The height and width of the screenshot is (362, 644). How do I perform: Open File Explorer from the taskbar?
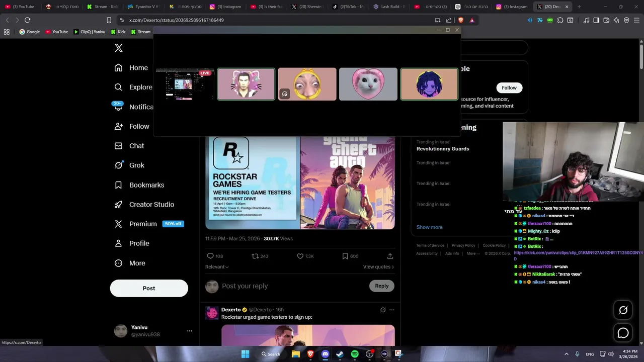pos(296,354)
